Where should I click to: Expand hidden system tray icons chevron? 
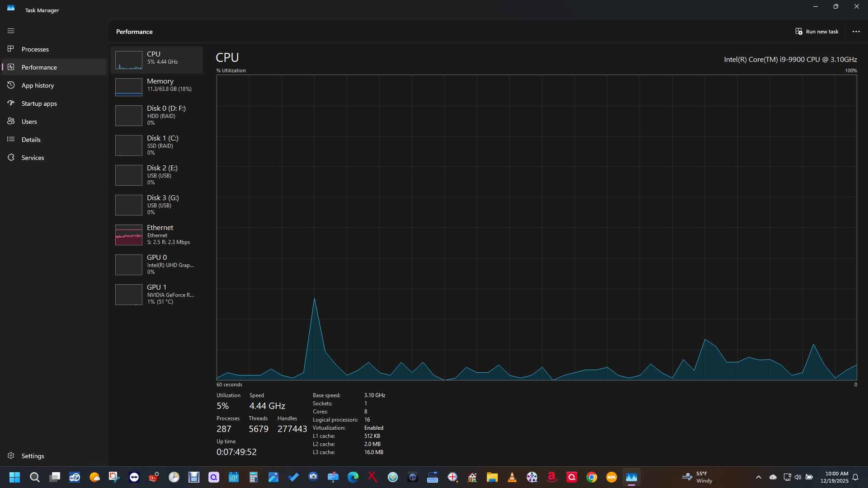tap(758, 477)
